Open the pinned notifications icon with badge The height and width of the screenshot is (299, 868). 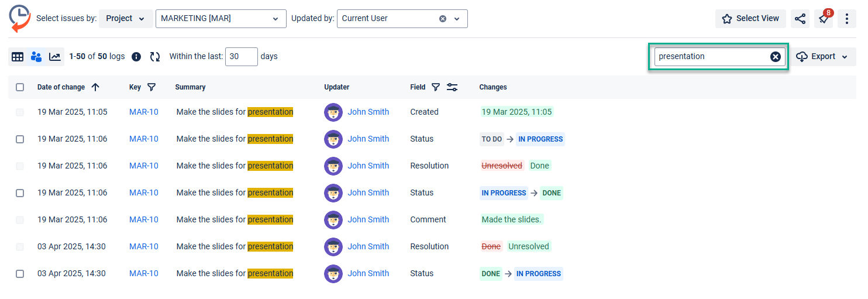pyautogui.click(x=824, y=19)
